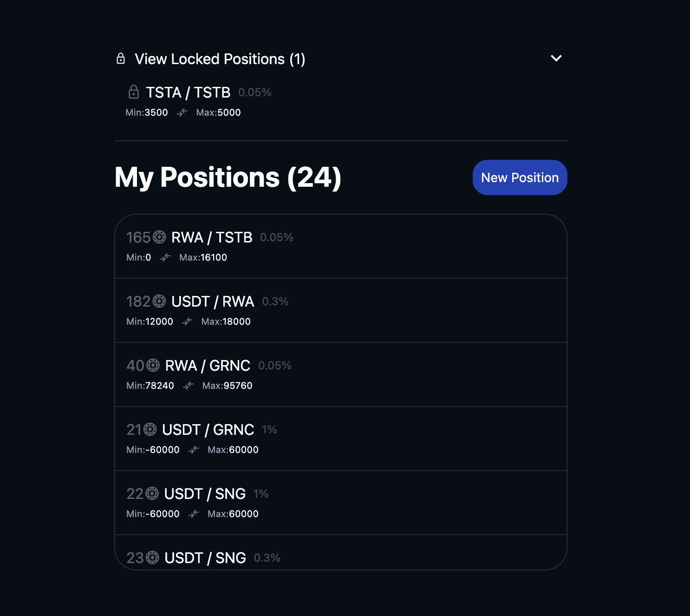This screenshot has width=690, height=616.
Task: Expand the View Locked Positions (1) header
Action: (220, 59)
